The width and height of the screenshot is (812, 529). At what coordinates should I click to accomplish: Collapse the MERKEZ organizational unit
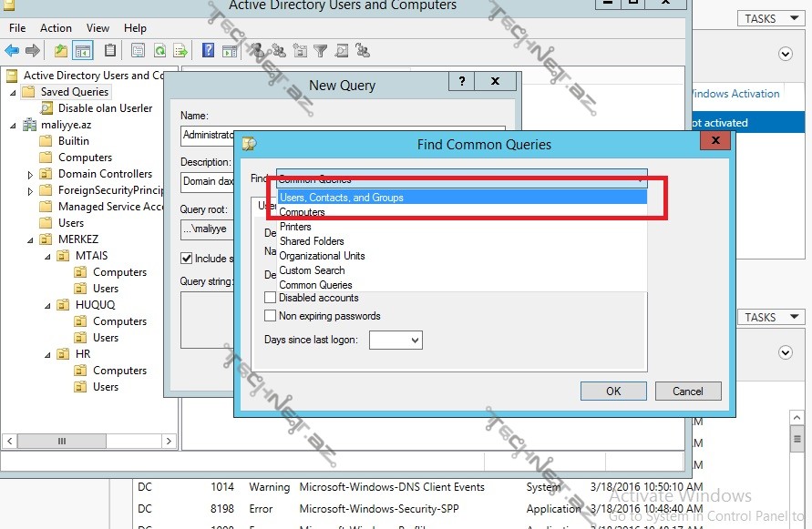tap(30, 239)
